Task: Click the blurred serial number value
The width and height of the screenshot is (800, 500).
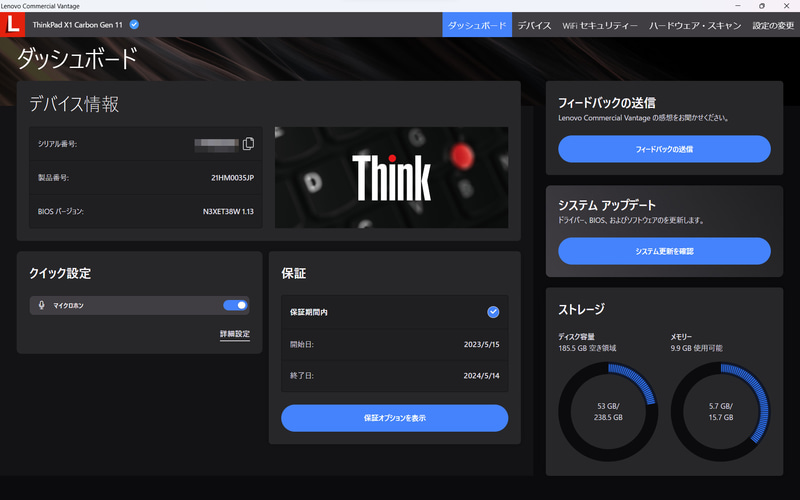Action: point(216,144)
